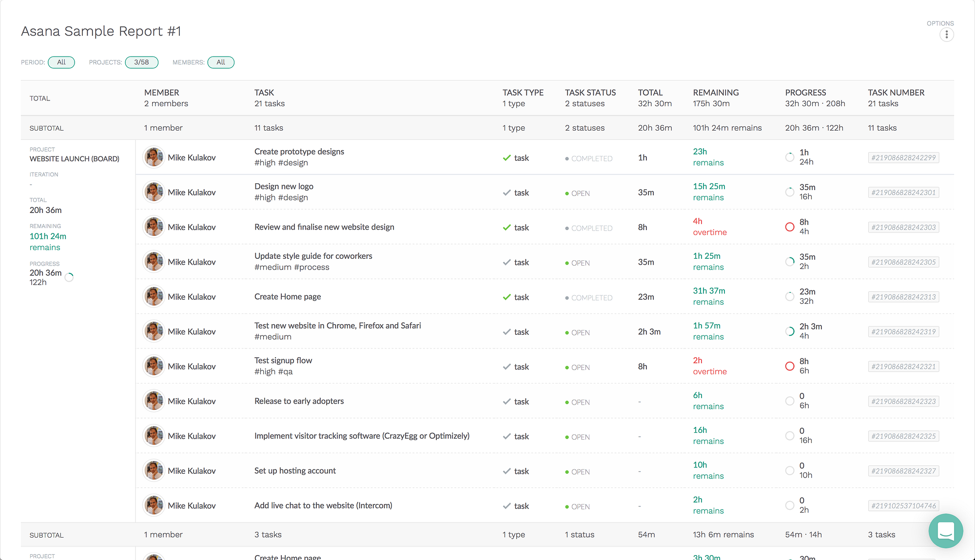Open the Members filter set to All
Screen dimensions: 975x560
[x=221, y=62]
